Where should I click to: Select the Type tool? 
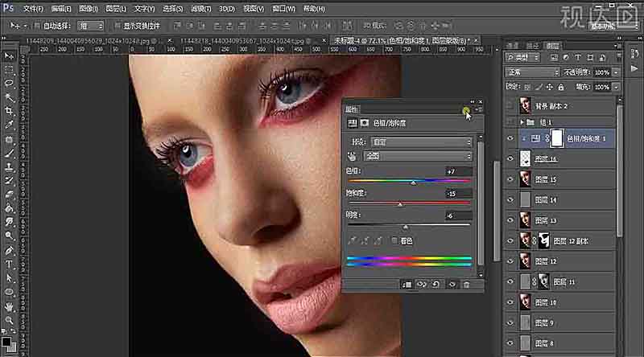9,265
